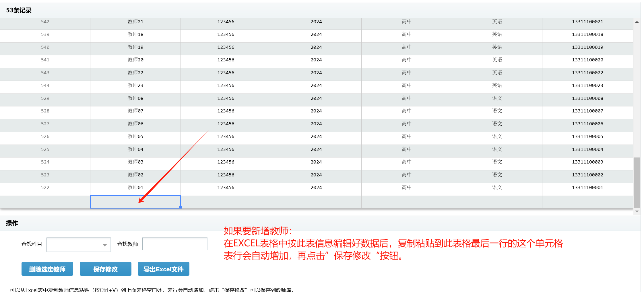Image resolution: width=644 pixels, height=292 pixels.
Task: Open the 查找科目 dropdown
Action: [78, 245]
